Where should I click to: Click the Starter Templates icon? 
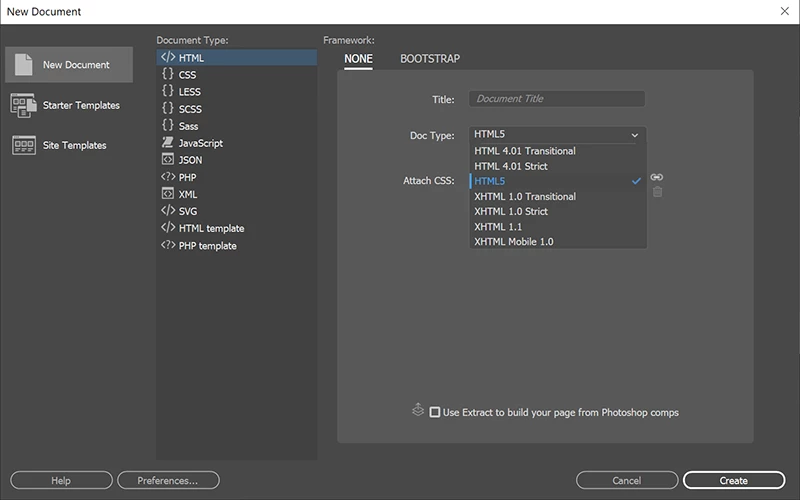tap(23, 105)
